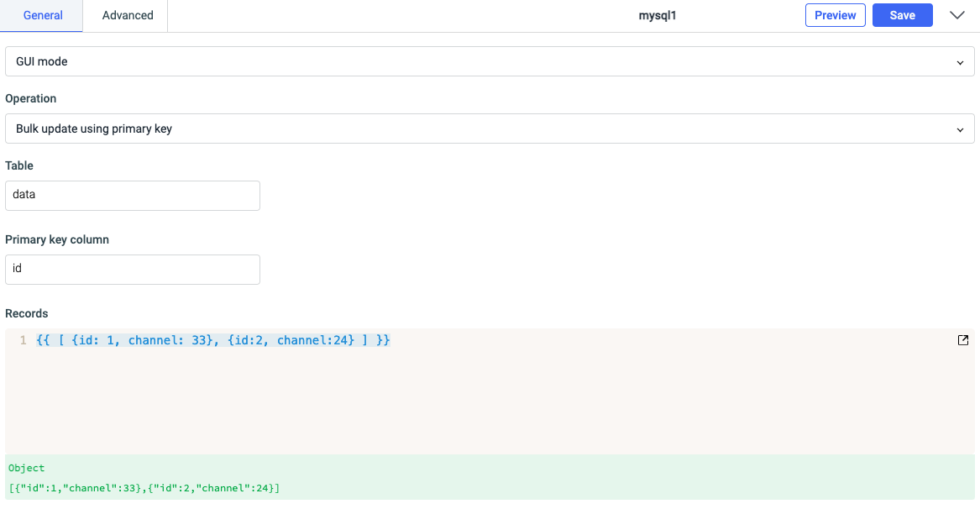
Task: Click the Records code expression text
Action: [x=213, y=340]
